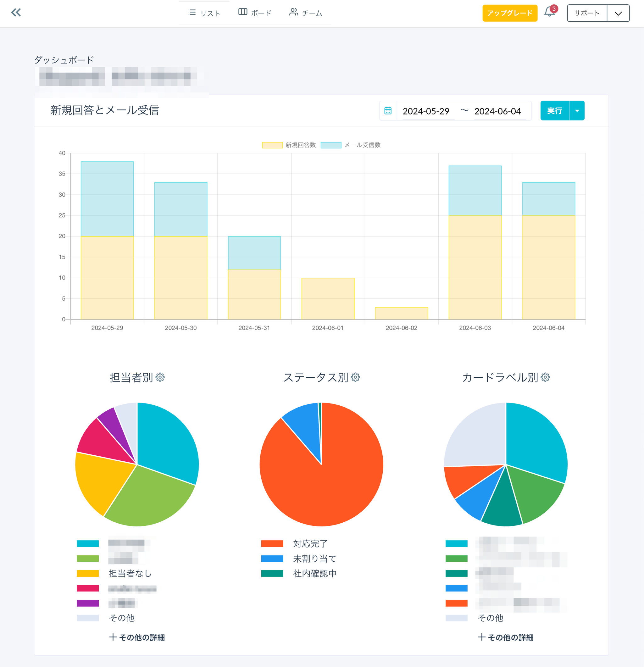Click the リスト list icon tab
This screenshot has height=667, width=644.
[x=192, y=13]
